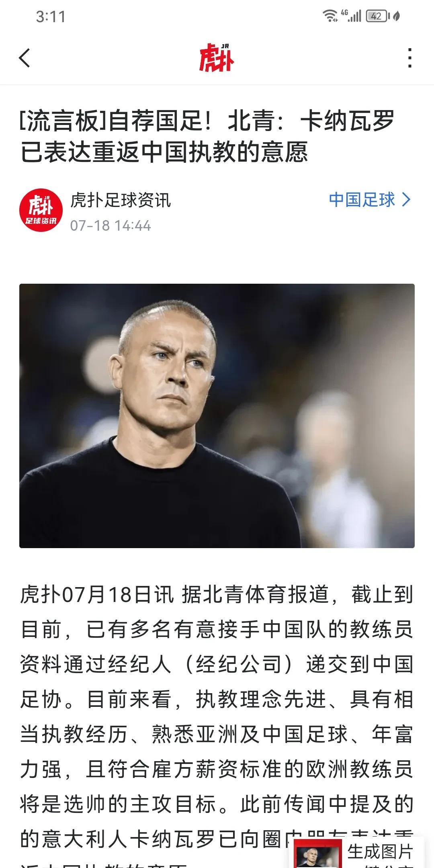Tap the 07-18 14:44 publish timestamp
Viewport: 434px width, 868px height.
[x=111, y=225]
